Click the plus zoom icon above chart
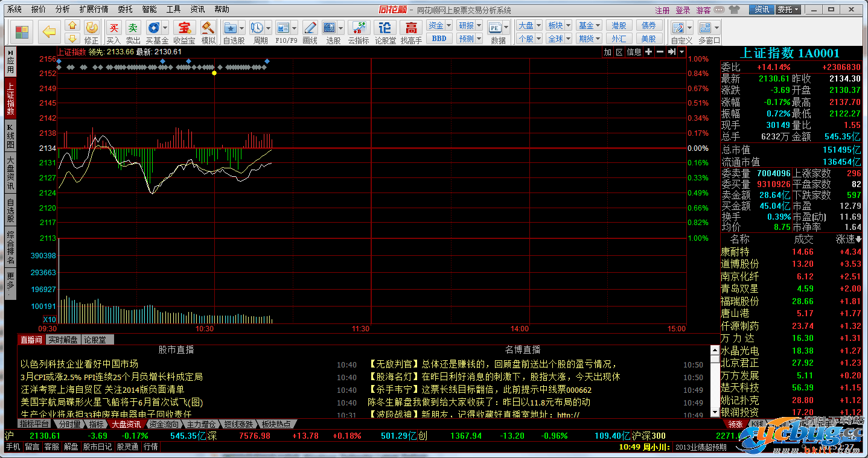This screenshot has height=458, width=868. click(x=648, y=52)
